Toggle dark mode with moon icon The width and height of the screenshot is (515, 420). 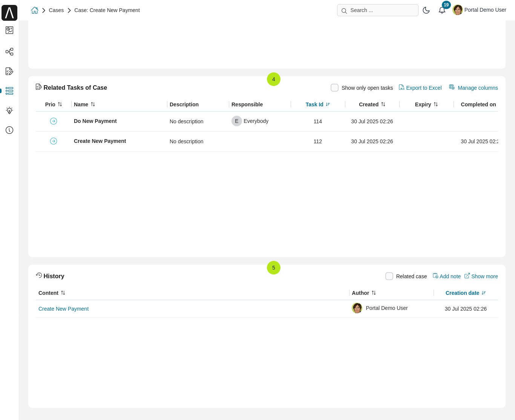(x=426, y=10)
